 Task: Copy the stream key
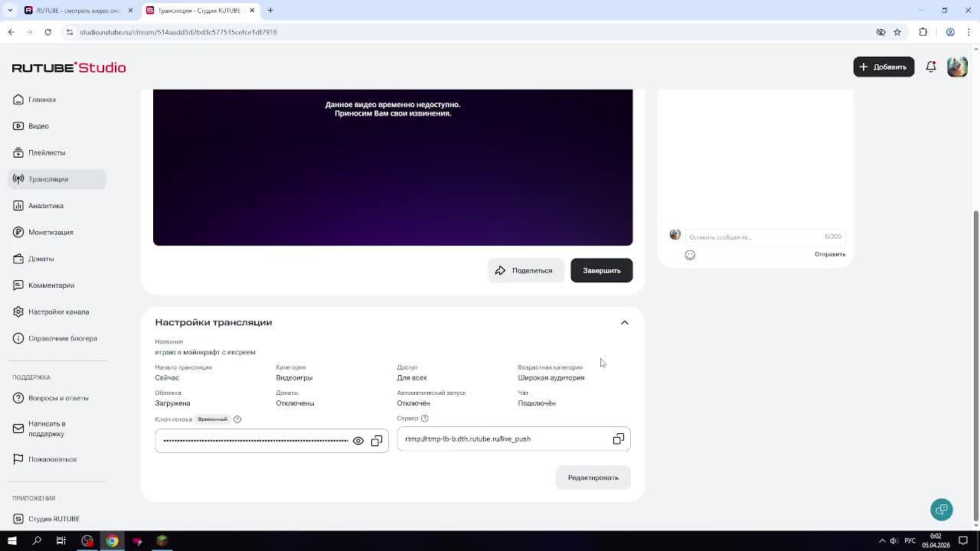tap(377, 441)
